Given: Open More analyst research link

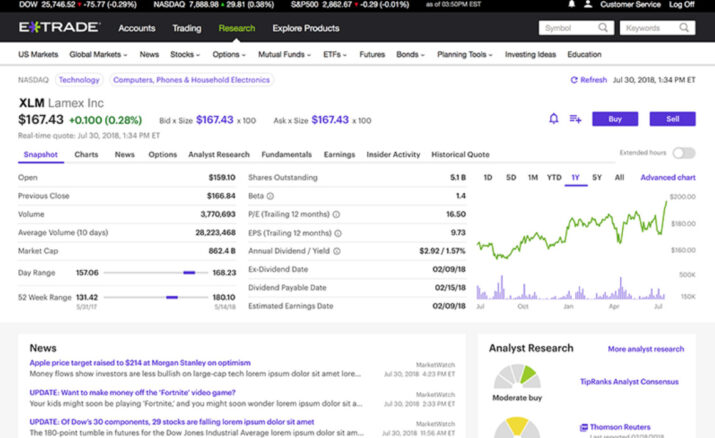Looking at the screenshot, I should pyautogui.click(x=646, y=349).
